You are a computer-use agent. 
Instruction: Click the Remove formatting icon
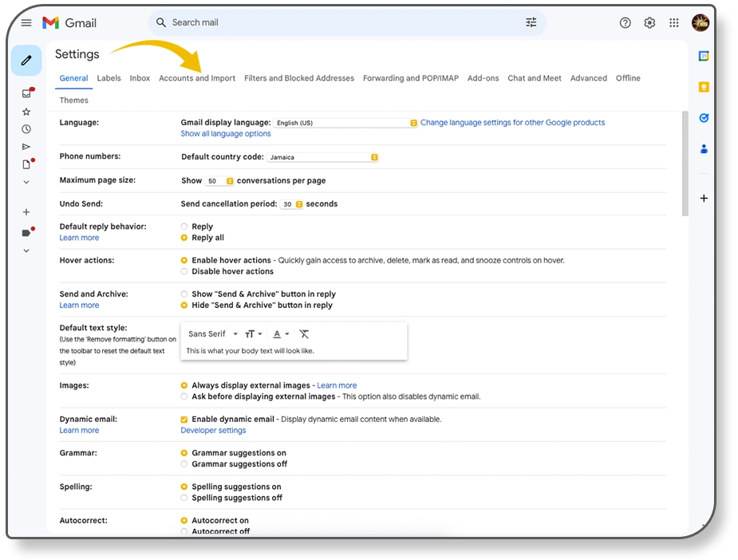tap(304, 334)
